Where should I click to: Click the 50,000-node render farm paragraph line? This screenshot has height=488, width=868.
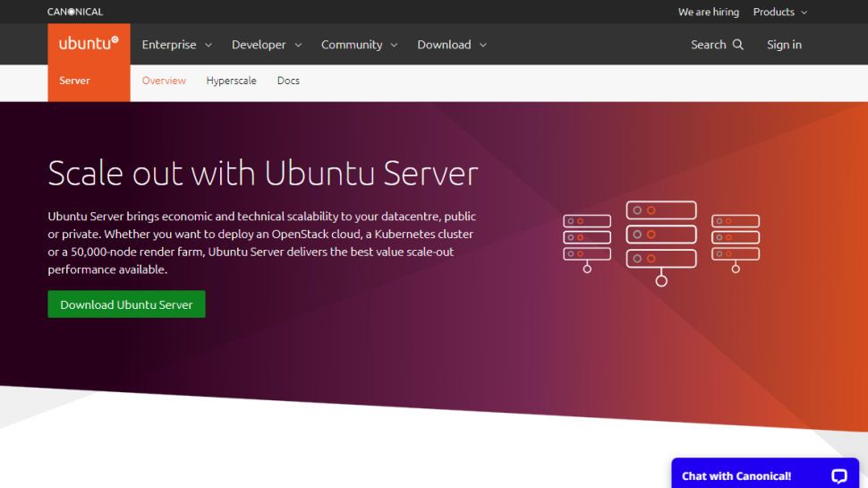tap(251, 252)
